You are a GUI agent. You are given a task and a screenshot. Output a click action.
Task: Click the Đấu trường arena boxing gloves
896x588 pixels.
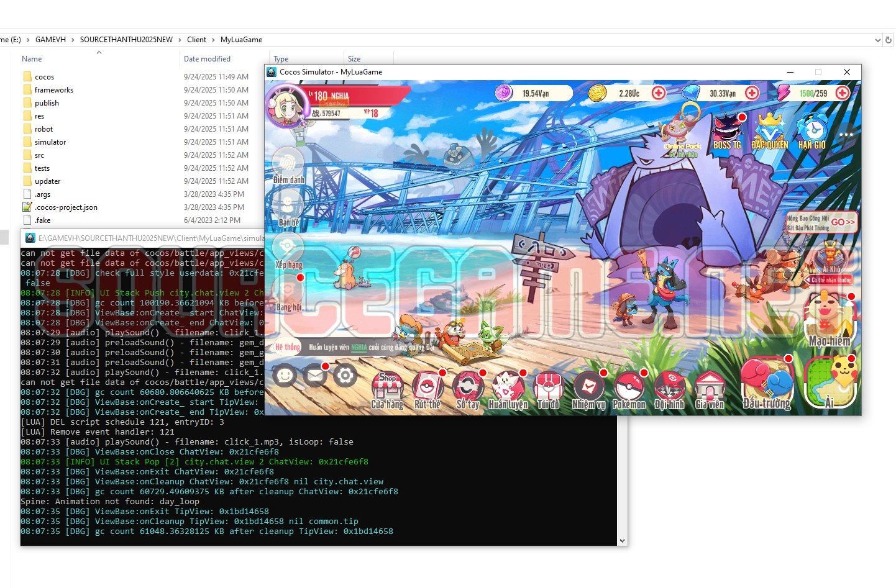pyautogui.click(x=767, y=382)
